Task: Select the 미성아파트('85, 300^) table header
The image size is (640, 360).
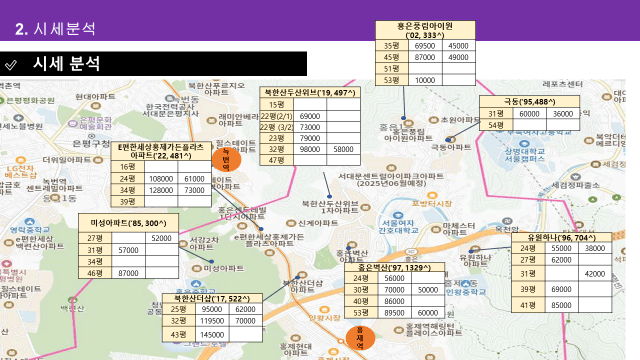Action: 128,223
